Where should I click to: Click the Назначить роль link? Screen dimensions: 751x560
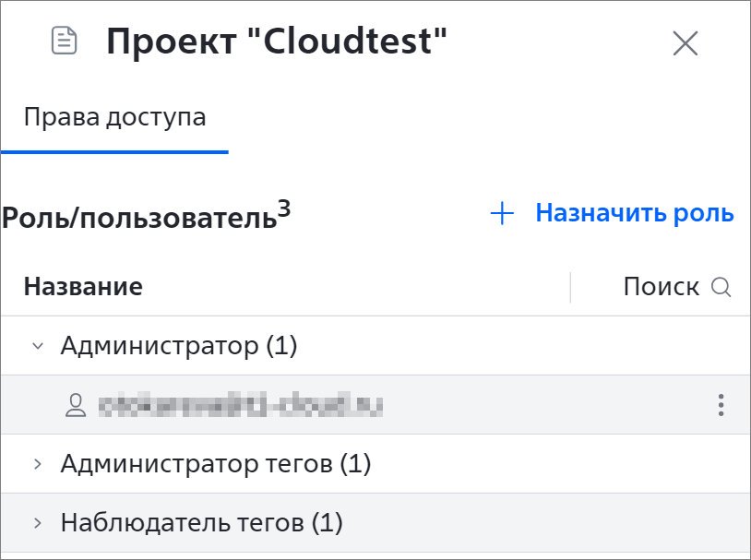click(635, 213)
